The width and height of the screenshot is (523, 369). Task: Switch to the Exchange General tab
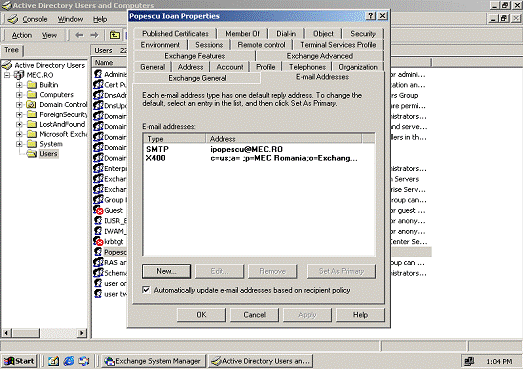click(197, 78)
